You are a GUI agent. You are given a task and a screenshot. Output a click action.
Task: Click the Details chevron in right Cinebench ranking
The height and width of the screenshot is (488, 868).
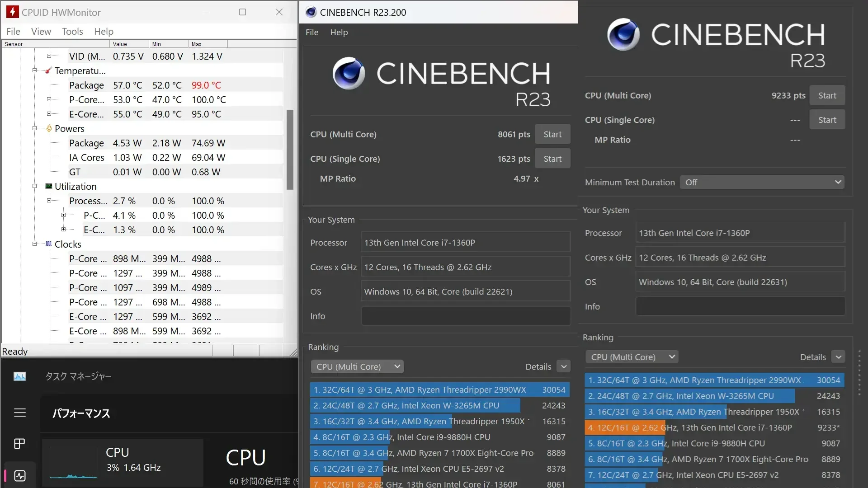(839, 357)
